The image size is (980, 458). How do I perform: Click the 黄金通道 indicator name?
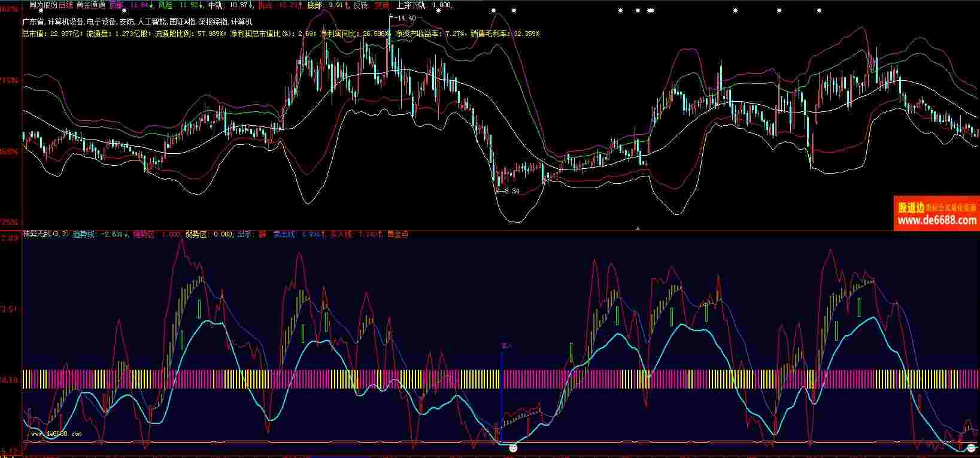click(91, 5)
